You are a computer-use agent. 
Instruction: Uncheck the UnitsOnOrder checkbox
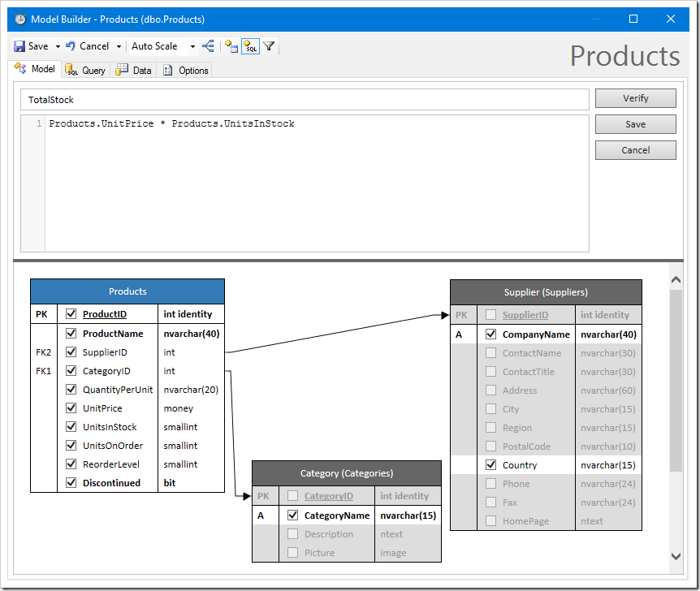point(71,445)
